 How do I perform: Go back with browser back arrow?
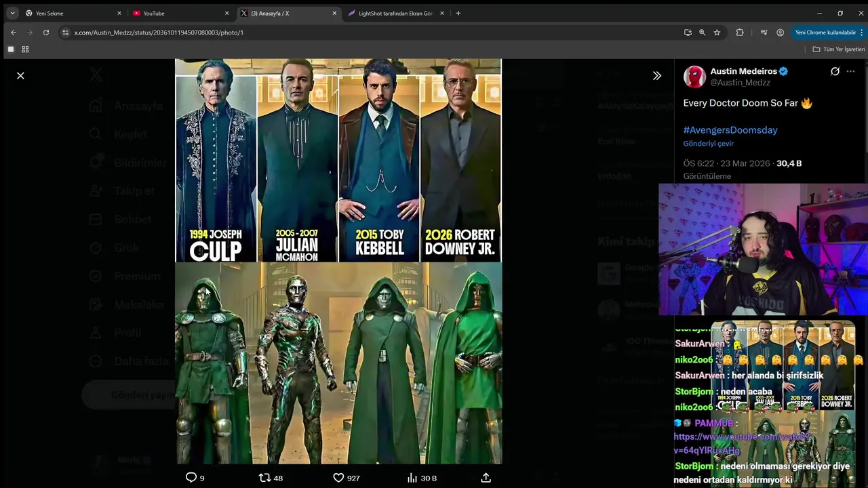coord(14,32)
